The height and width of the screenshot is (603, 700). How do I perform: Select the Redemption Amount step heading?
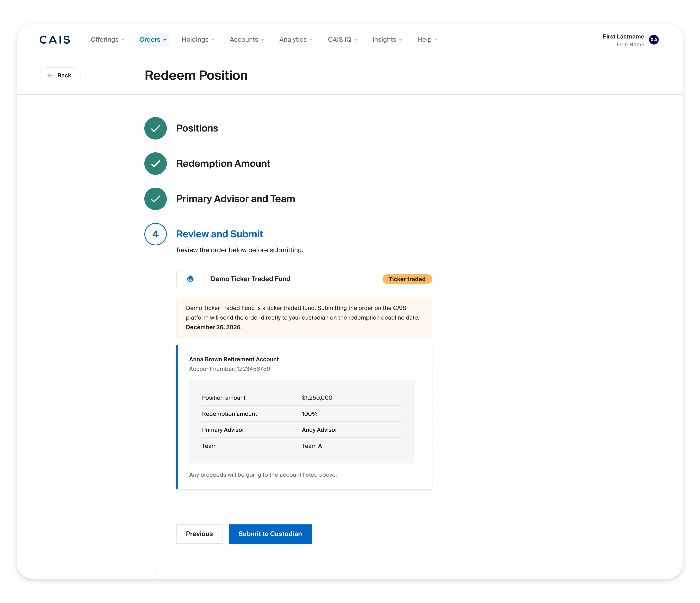coord(223,164)
